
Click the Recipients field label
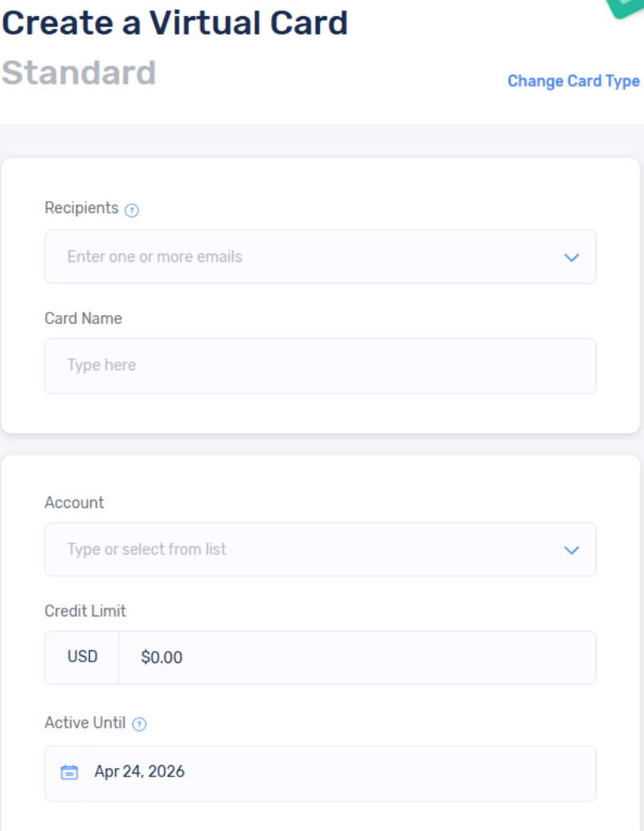click(x=81, y=208)
